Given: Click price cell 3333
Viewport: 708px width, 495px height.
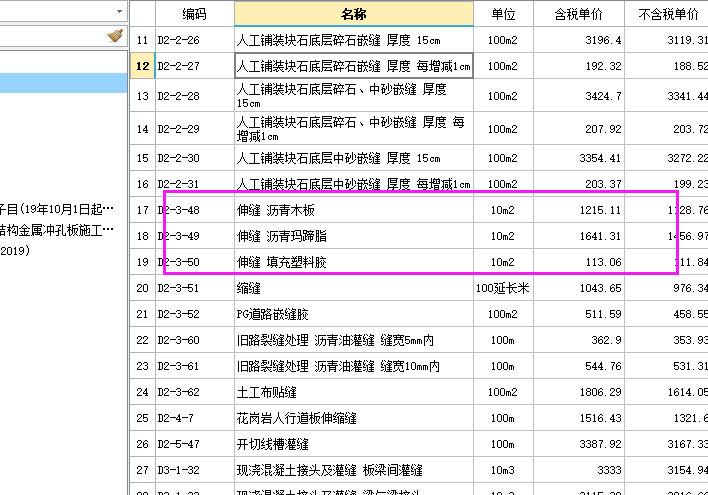Looking at the screenshot, I should (578, 470).
